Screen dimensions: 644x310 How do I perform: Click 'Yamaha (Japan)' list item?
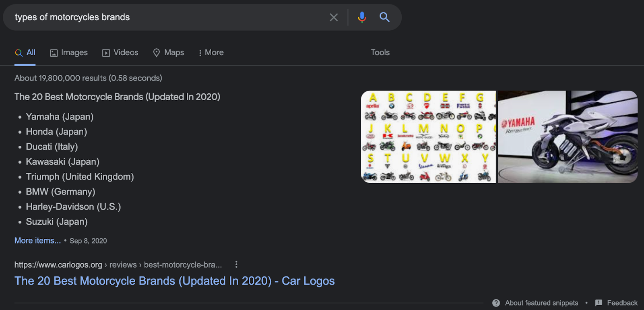(x=60, y=117)
